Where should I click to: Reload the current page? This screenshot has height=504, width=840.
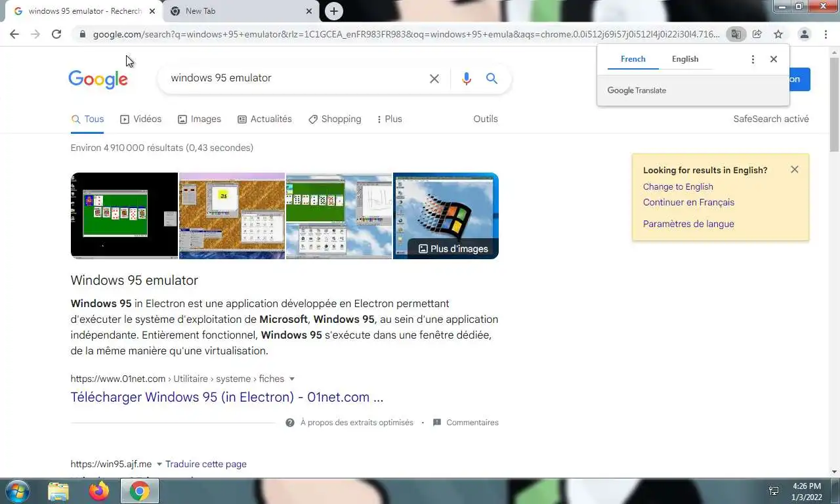[x=56, y=34]
